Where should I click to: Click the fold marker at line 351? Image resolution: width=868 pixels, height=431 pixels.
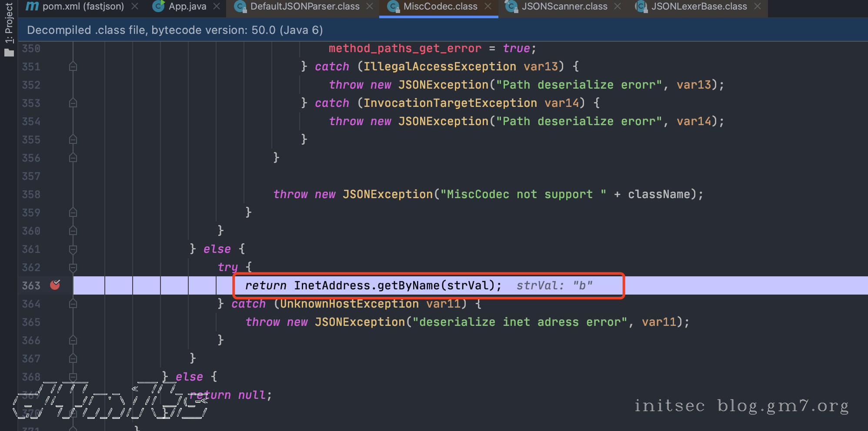73,66
